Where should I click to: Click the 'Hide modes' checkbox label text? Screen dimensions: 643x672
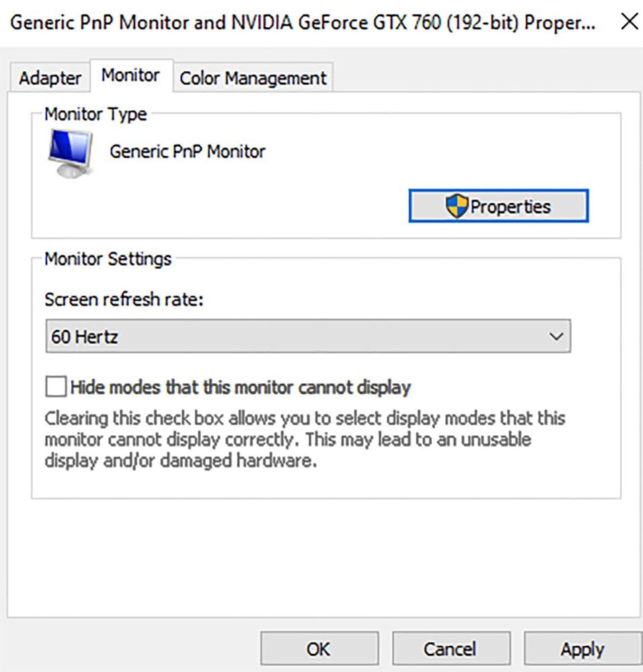coord(240,387)
